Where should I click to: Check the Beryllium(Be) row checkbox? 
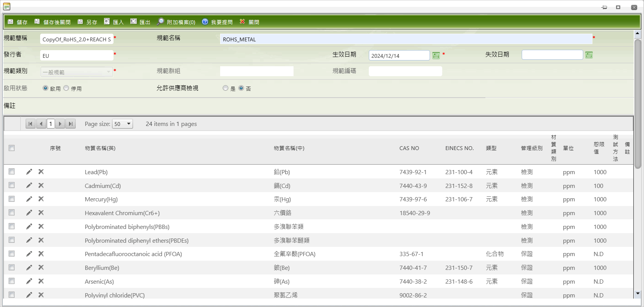tap(12, 268)
